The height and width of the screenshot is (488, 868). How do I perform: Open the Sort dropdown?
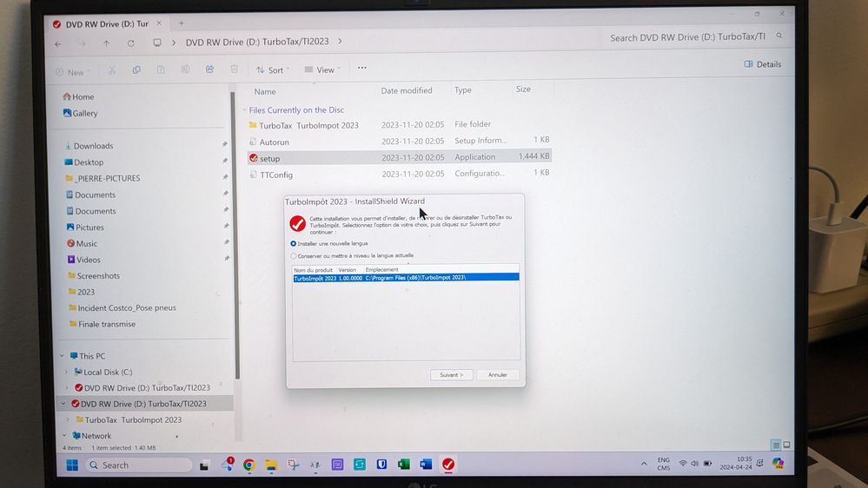(272, 69)
